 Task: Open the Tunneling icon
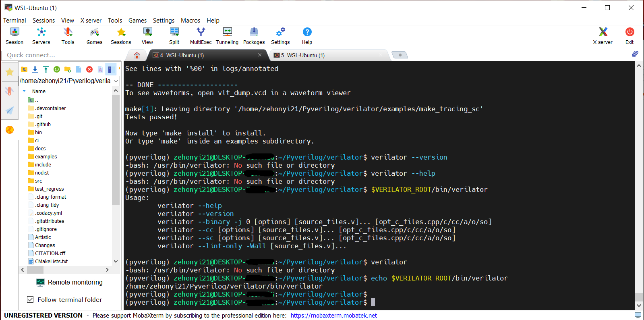(227, 35)
